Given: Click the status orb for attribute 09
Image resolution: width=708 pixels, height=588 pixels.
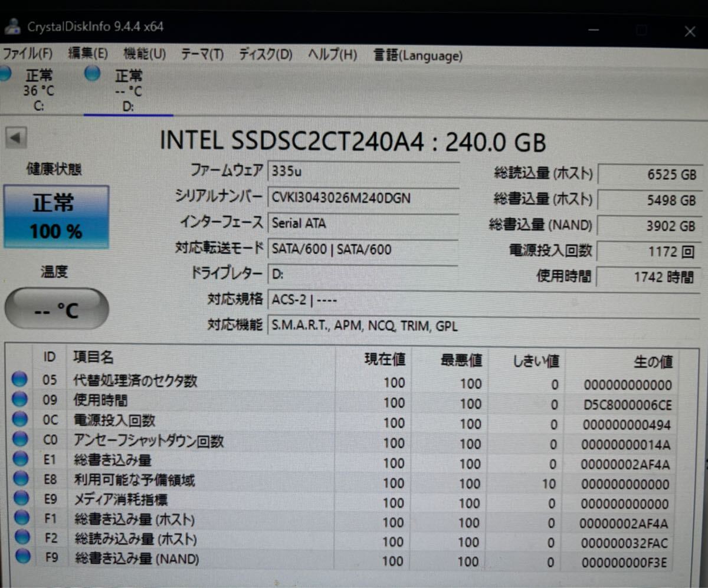Looking at the screenshot, I should (x=20, y=399).
